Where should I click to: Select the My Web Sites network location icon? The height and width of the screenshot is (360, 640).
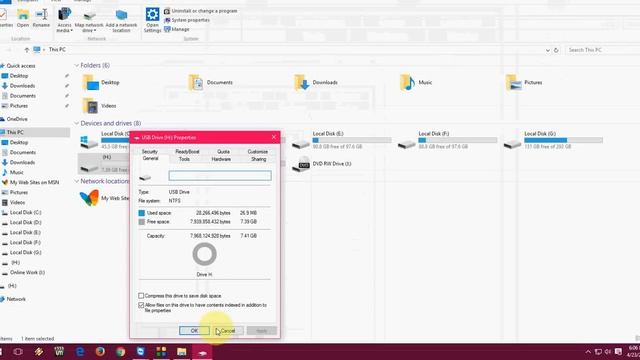[x=89, y=198]
